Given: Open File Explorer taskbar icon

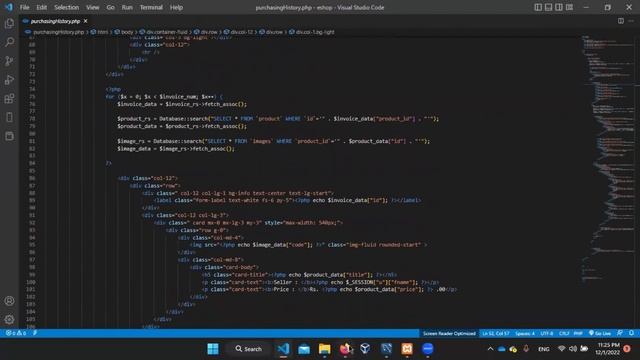Looking at the screenshot, I should tap(324, 349).
